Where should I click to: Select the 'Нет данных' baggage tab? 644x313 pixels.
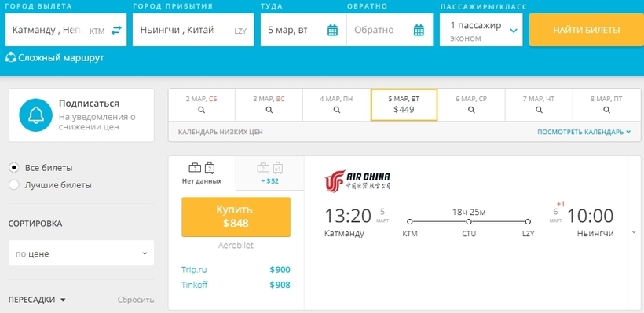pos(202,173)
